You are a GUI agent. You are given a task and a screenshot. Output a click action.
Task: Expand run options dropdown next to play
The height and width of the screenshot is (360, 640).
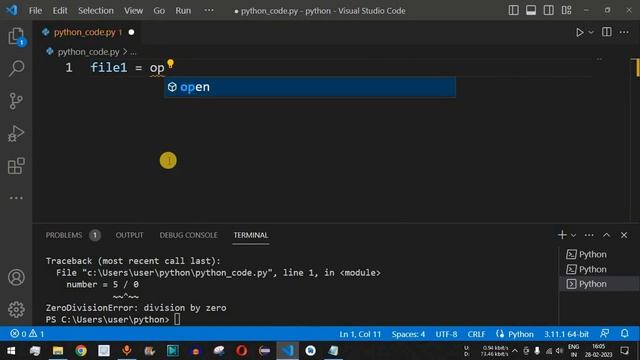(591, 32)
